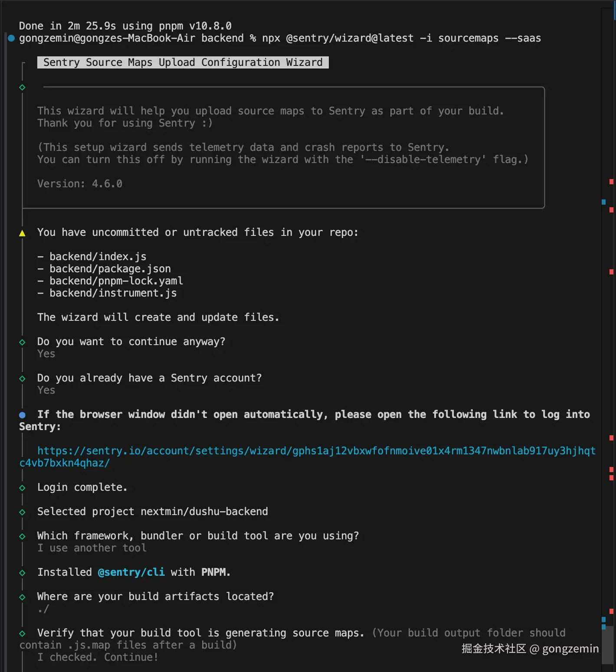Click the 'Login complete.' line
Screen dimensions: 616x672
[82, 487]
